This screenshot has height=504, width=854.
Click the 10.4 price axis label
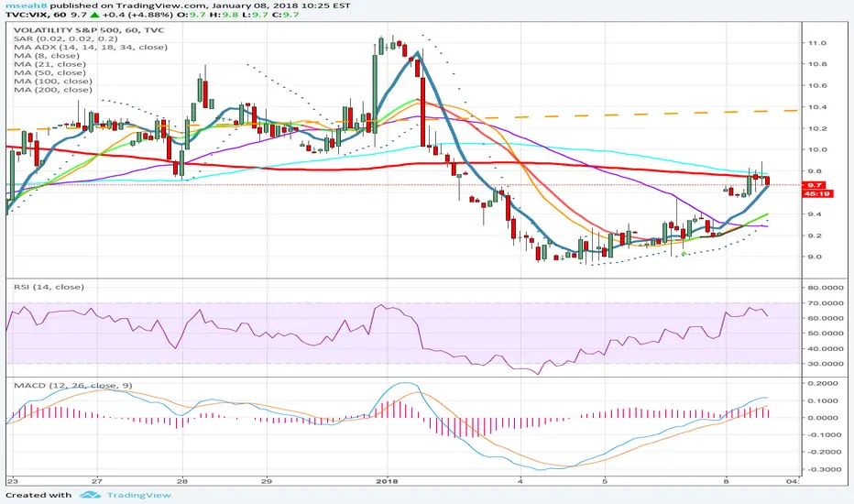coord(817,107)
